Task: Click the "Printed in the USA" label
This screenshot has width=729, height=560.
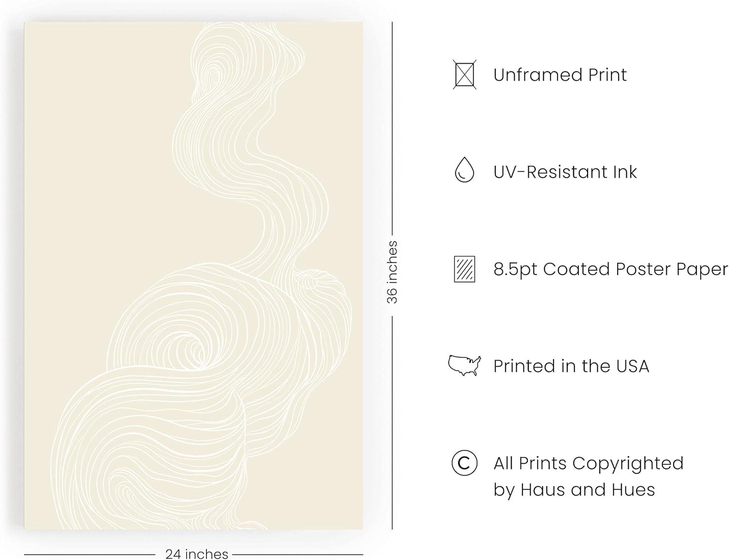Action: point(571,366)
